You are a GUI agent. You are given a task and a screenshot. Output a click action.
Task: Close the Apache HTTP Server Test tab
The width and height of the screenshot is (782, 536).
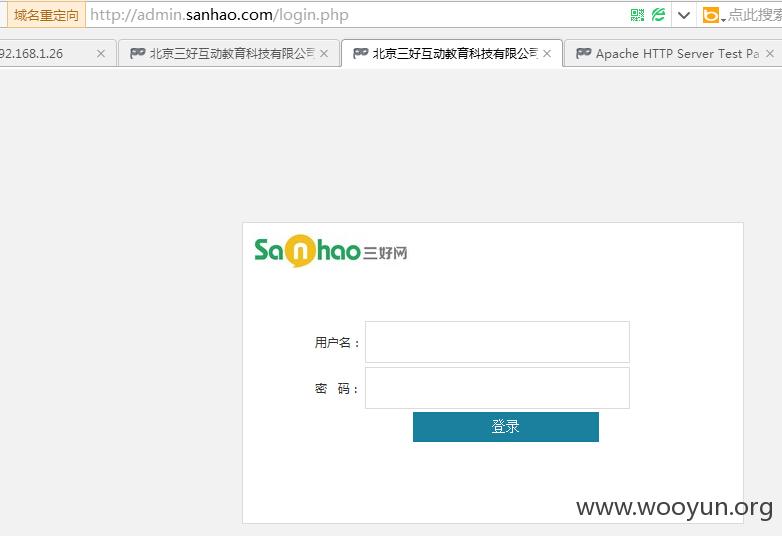pyautogui.click(x=770, y=53)
